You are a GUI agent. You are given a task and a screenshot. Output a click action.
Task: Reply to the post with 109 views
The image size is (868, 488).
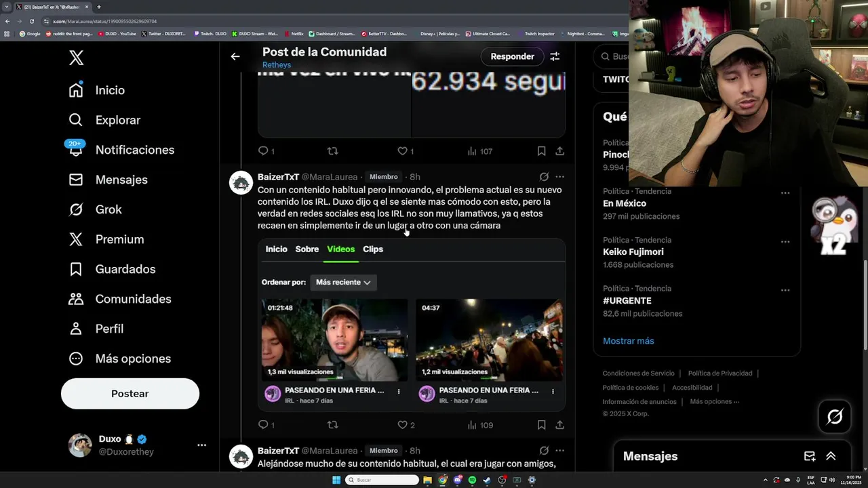point(263,425)
